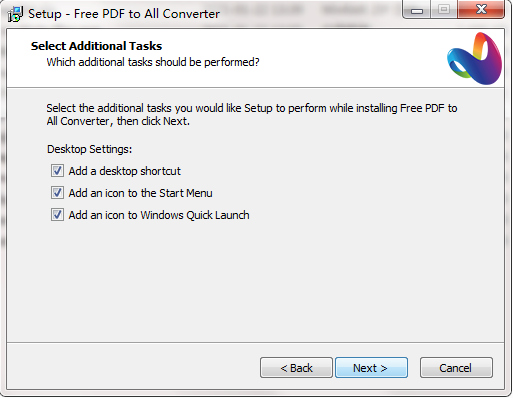Cancel the installation
The height and width of the screenshot is (398, 513).
coord(456,368)
